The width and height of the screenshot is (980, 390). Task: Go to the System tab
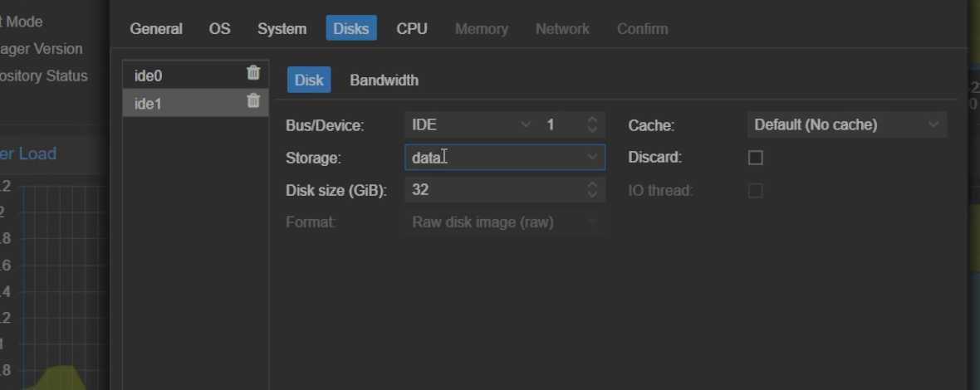point(282,29)
